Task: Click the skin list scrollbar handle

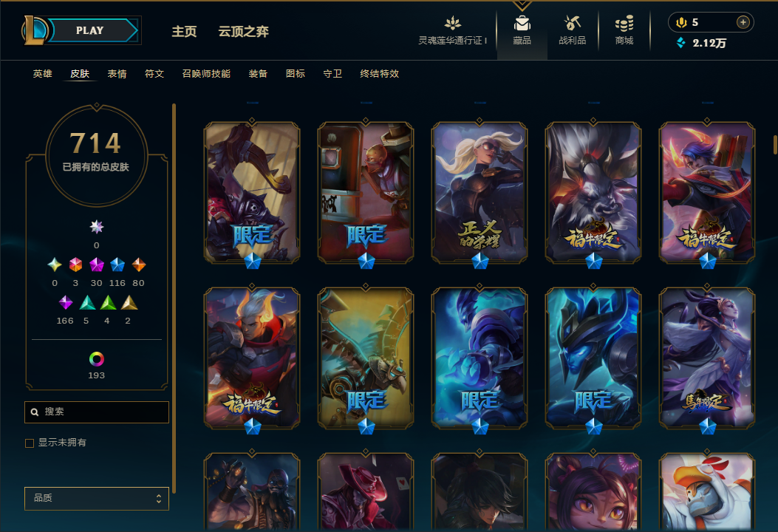Action: [x=775, y=144]
